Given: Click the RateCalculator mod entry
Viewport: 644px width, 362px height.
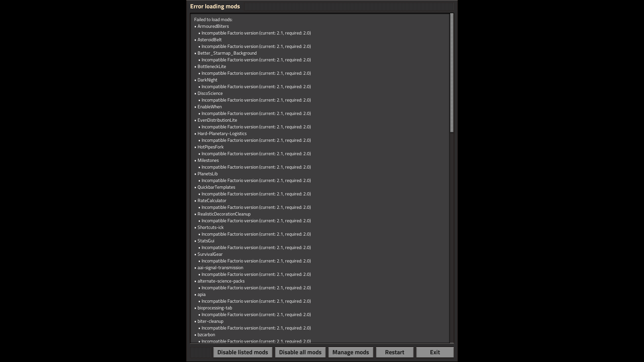Looking at the screenshot, I should tap(212, 200).
